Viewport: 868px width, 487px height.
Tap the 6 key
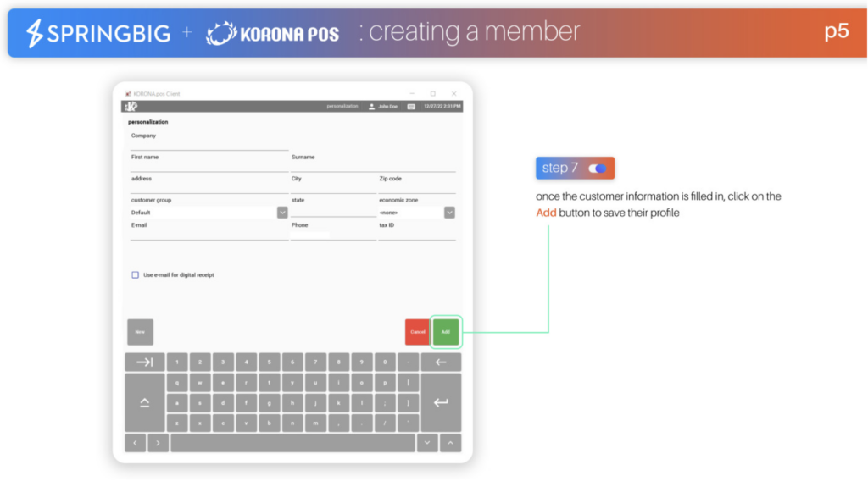[292, 362]
